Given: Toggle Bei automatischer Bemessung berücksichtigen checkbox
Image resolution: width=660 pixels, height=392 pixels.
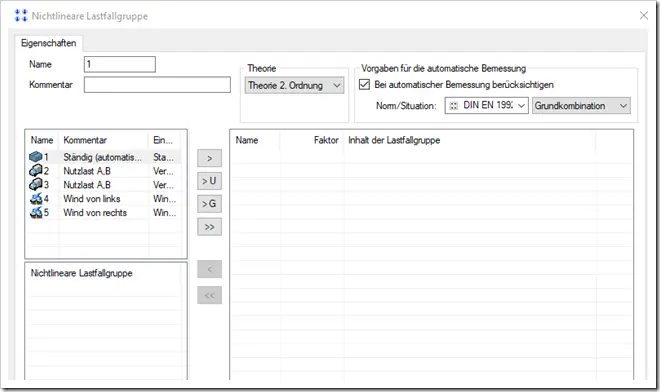Looking at the screenshot, I should coord(364,85).
